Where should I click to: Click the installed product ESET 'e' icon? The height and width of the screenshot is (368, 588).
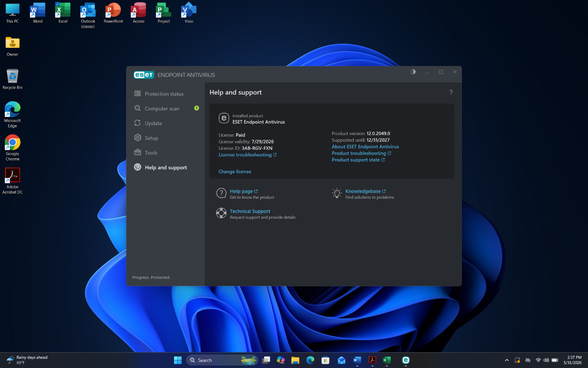224,118
